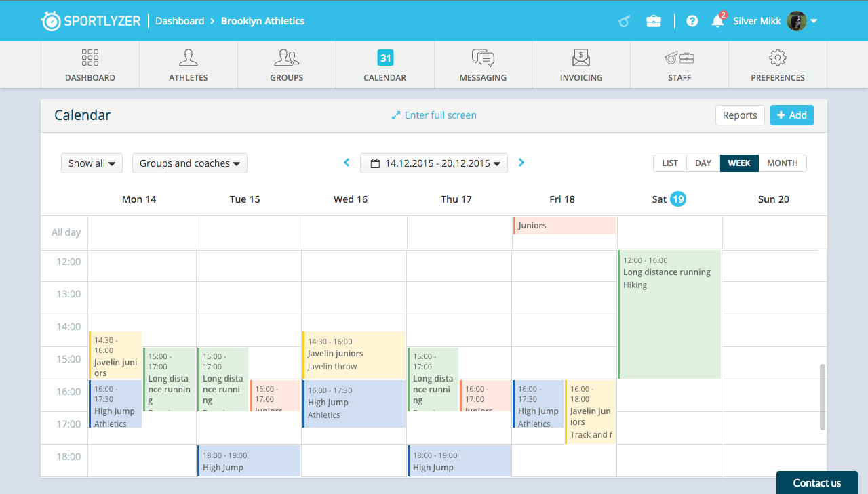Open the Calendar tab with 31 icon
This screenshot has width=868, height=494.
[x=385, y=65]
